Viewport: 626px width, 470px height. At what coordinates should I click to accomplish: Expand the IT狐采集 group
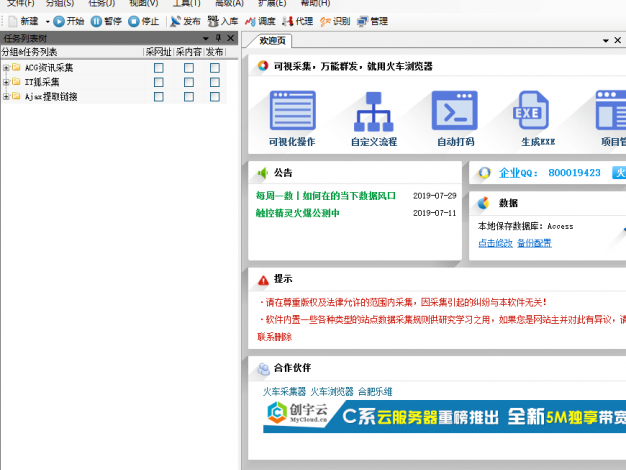point(6,82)
